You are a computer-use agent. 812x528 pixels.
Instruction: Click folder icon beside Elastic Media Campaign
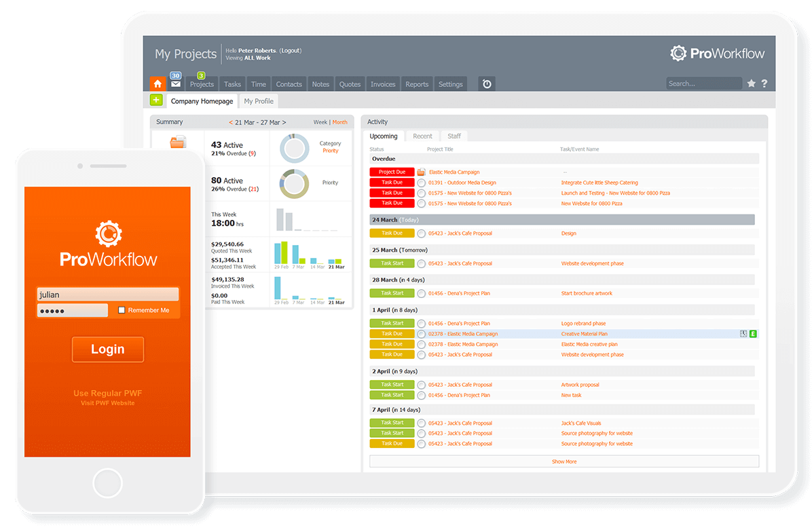tap(421, 172)
